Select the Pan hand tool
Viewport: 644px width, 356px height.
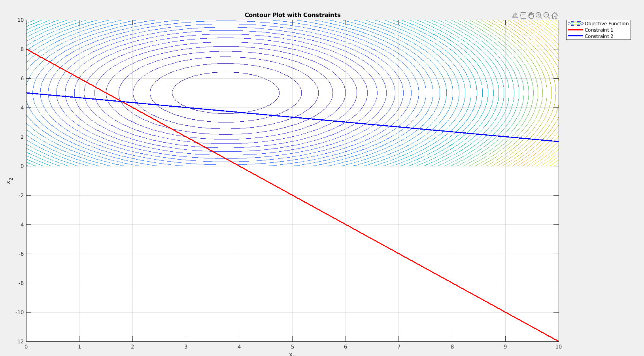[531, 15]
